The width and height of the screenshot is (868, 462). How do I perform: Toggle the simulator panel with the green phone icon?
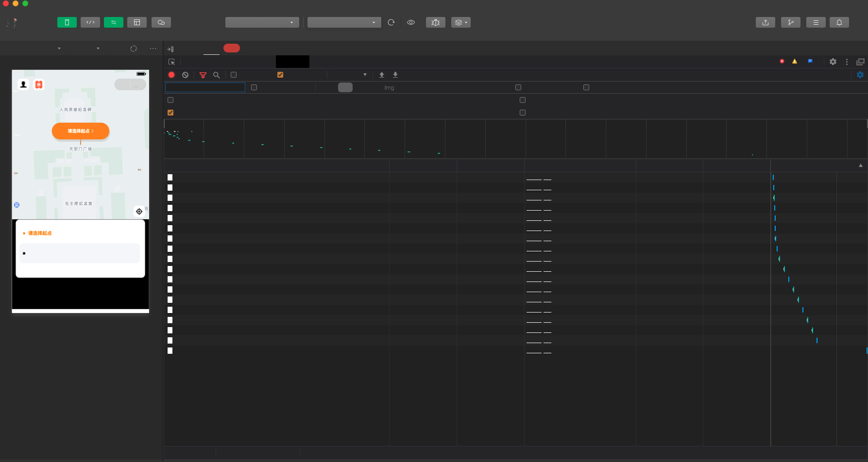pyautogui.click(x=67, y=22)
